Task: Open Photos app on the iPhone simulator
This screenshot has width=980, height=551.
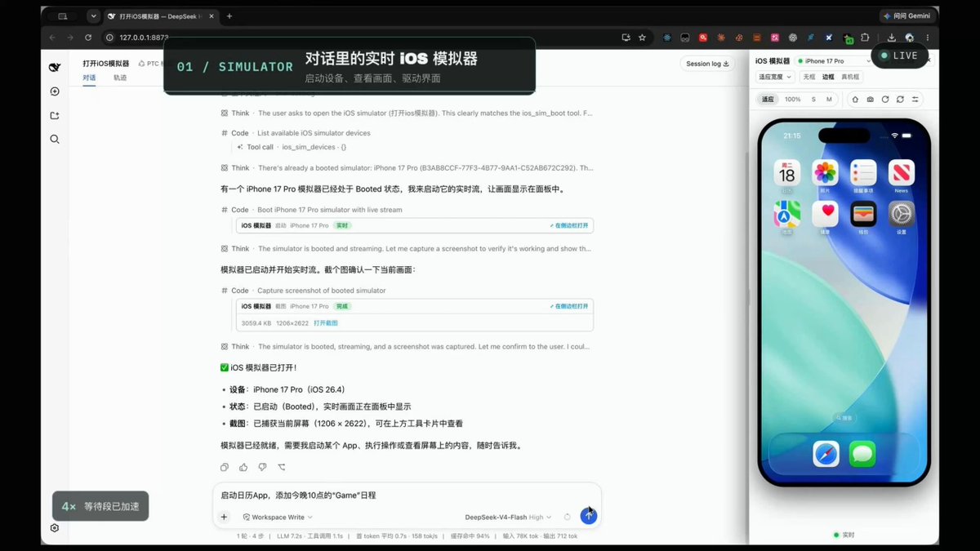Action: click(825, 173)
